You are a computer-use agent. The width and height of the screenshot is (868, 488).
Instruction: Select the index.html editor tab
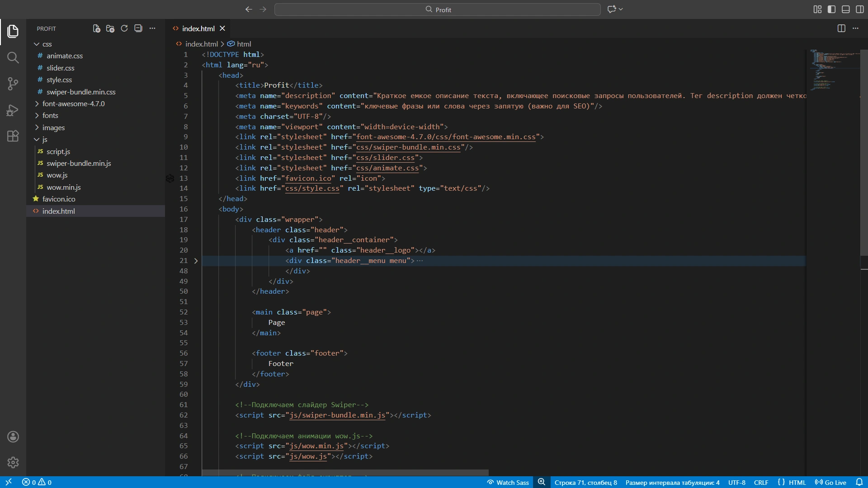coord(198,28)
